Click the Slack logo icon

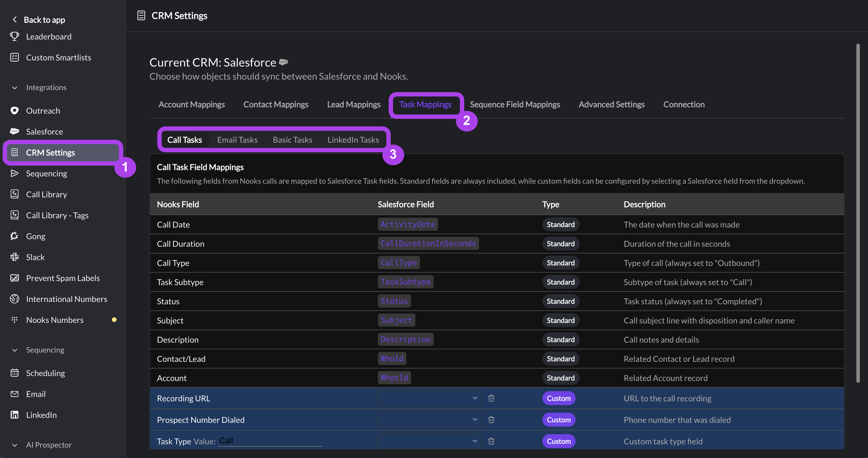(15, 257)
